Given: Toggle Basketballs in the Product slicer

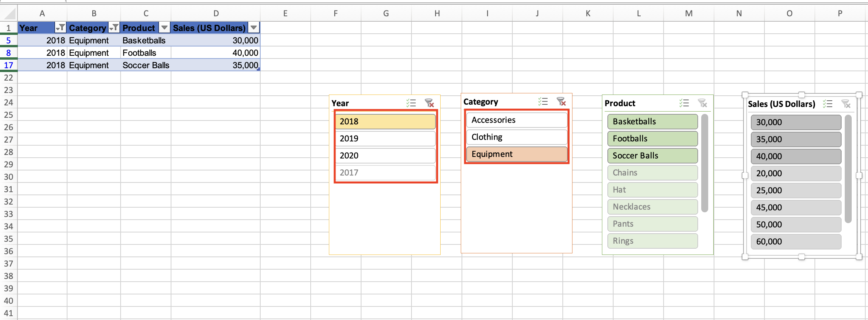Looking at the screenshot, I should click(x=652, y=121).
